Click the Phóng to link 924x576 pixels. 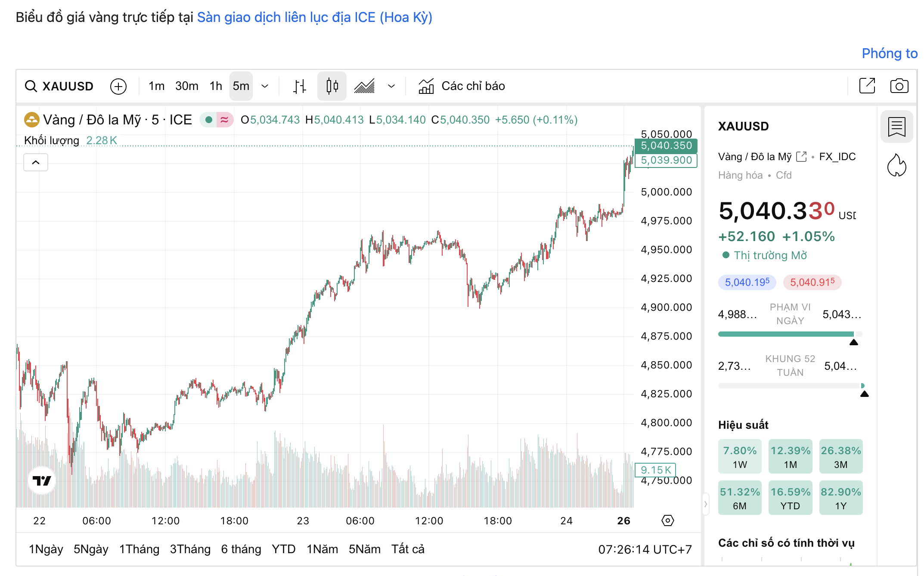click(x=889, y=53)
